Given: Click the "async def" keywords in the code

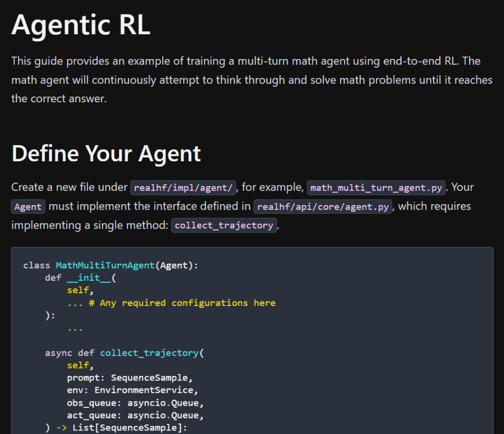Looking at the screenshot, I should [x=70, y=353].
